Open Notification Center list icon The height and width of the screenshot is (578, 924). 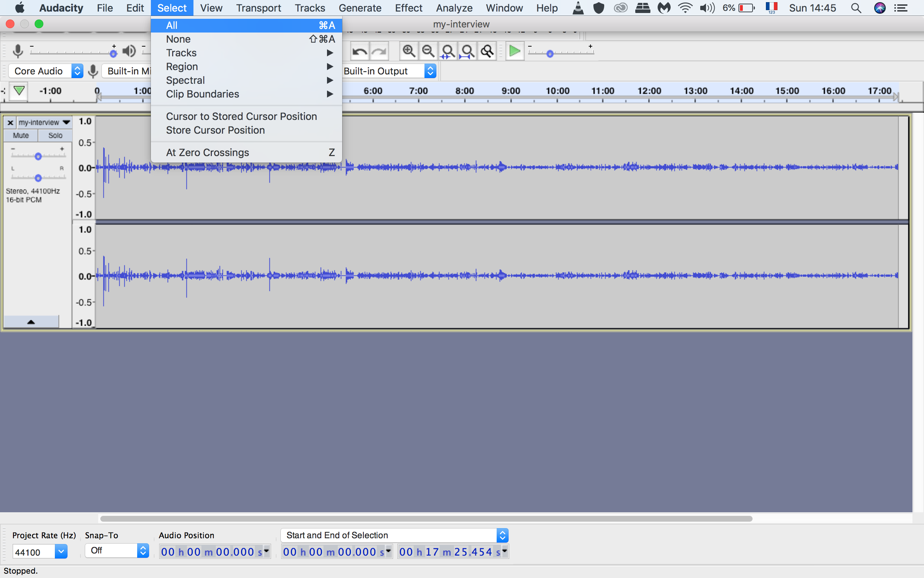[x=901, y=8]
